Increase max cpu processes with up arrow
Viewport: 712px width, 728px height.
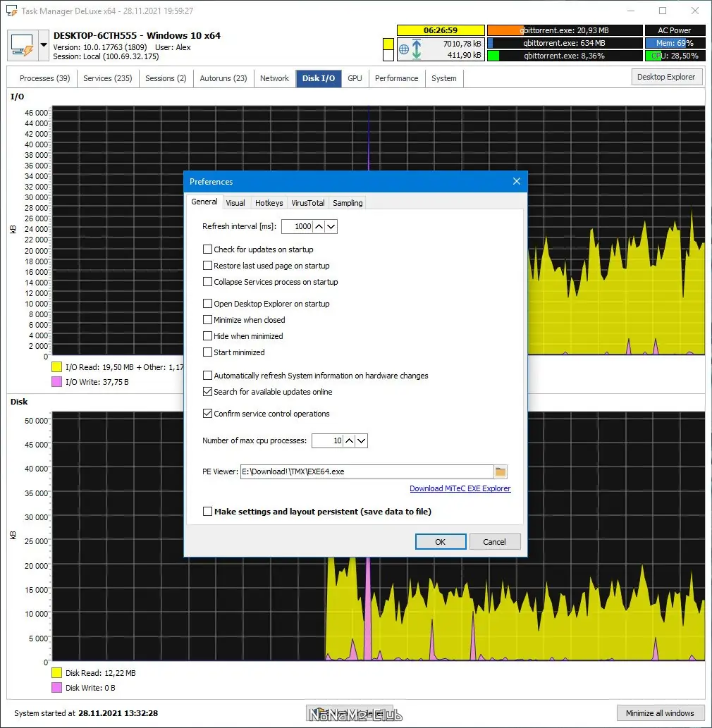[x=349, y=440]
